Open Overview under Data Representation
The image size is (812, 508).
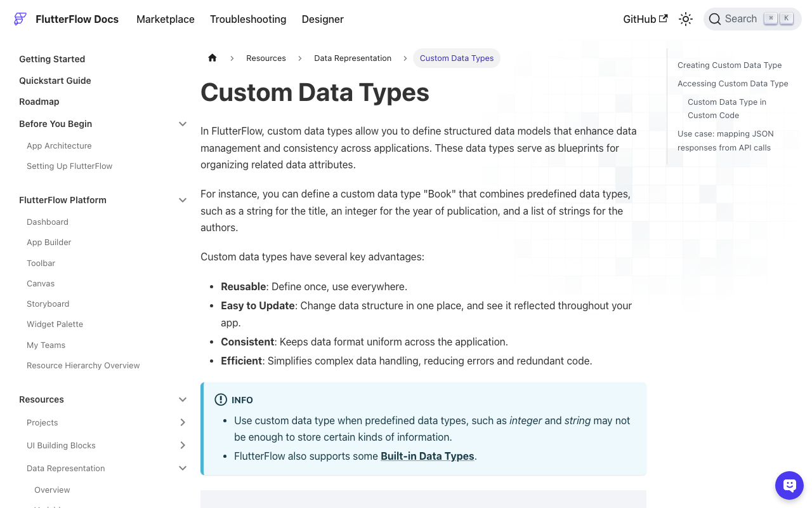52,490
